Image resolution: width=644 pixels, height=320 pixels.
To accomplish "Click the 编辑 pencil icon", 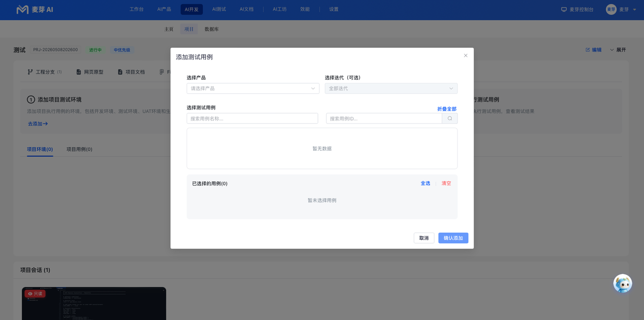I will tap(588, 50).
